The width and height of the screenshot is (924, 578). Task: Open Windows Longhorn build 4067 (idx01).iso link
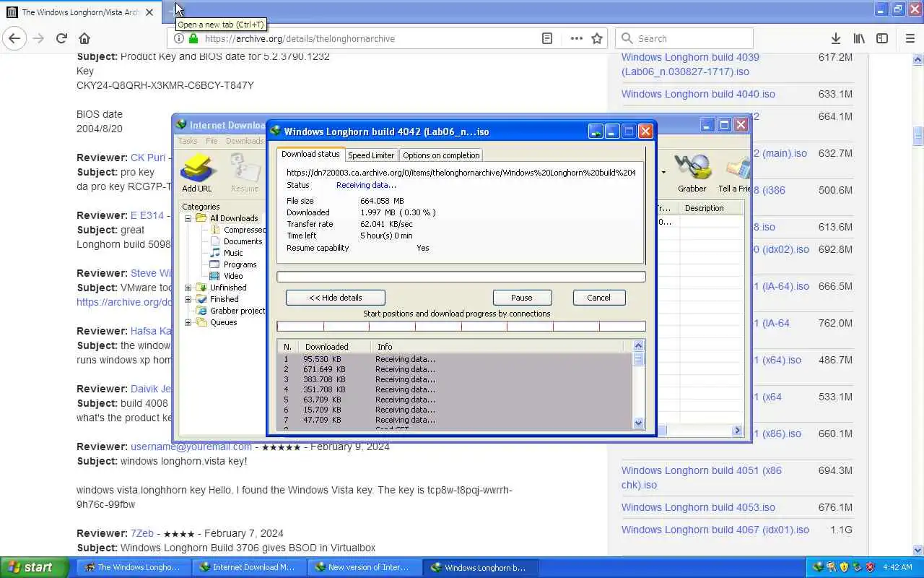[715, 530]
